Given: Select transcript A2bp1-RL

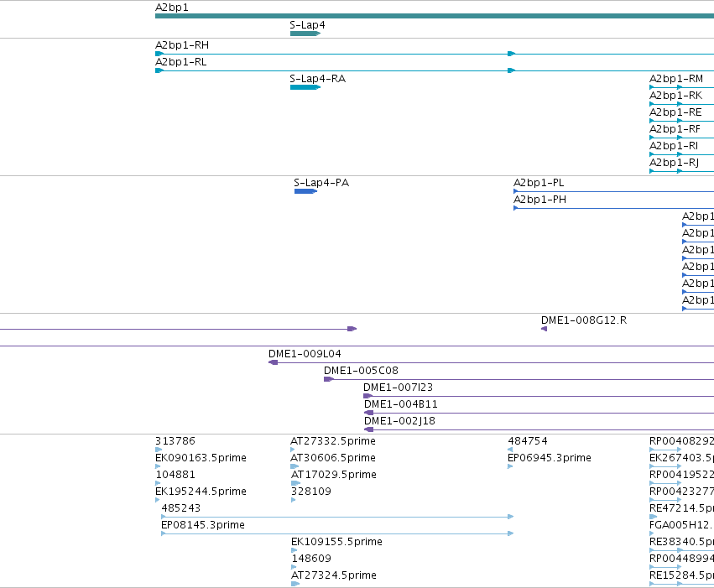Looking at the screenshot, I should click(x=435, y=70).
